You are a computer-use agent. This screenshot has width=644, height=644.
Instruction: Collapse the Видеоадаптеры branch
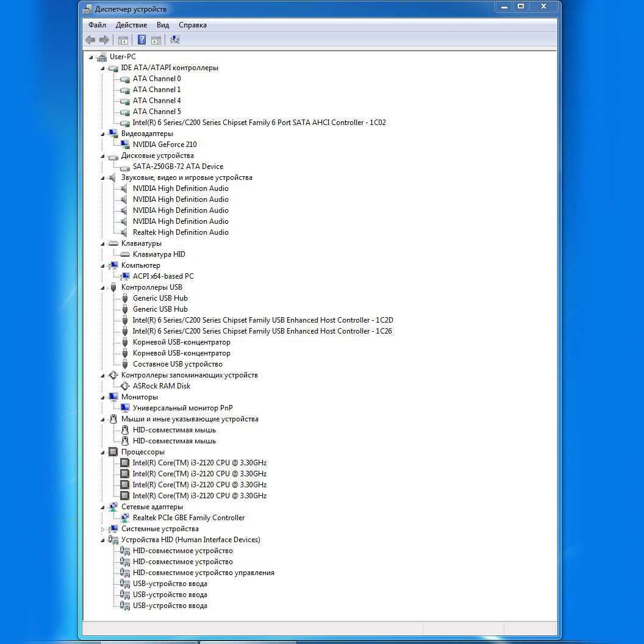(102, 134)
